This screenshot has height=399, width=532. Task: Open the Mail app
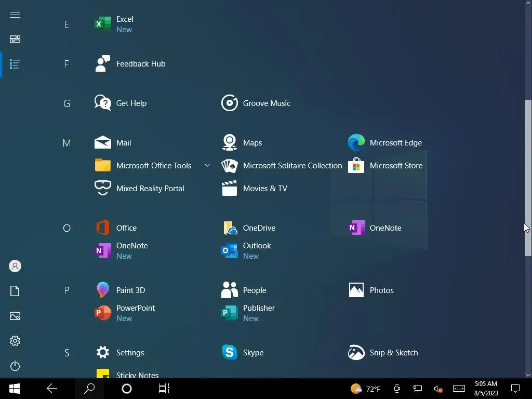(x=113, y=143)
